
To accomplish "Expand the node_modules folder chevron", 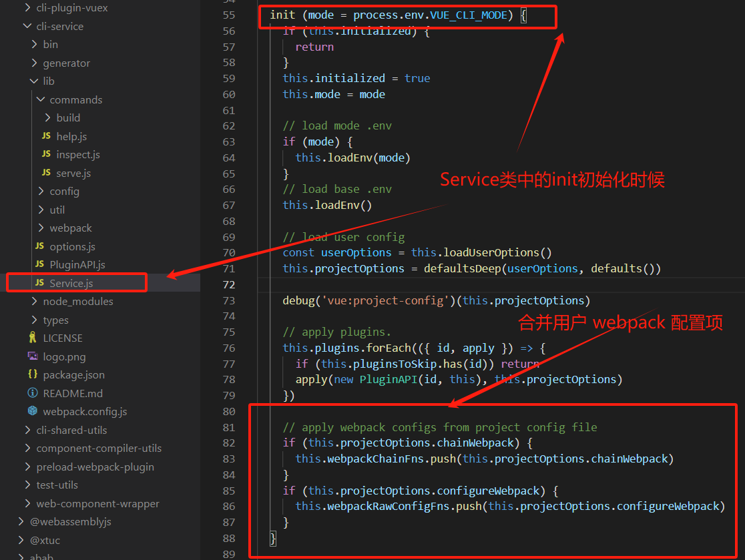I will click(x=34, y=301).
